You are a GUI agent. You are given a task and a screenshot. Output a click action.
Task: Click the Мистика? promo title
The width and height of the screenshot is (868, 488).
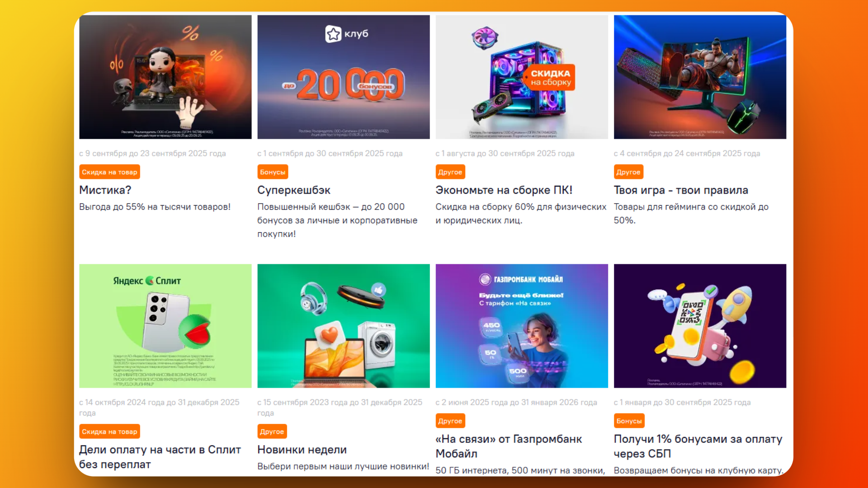pos(105,190)
